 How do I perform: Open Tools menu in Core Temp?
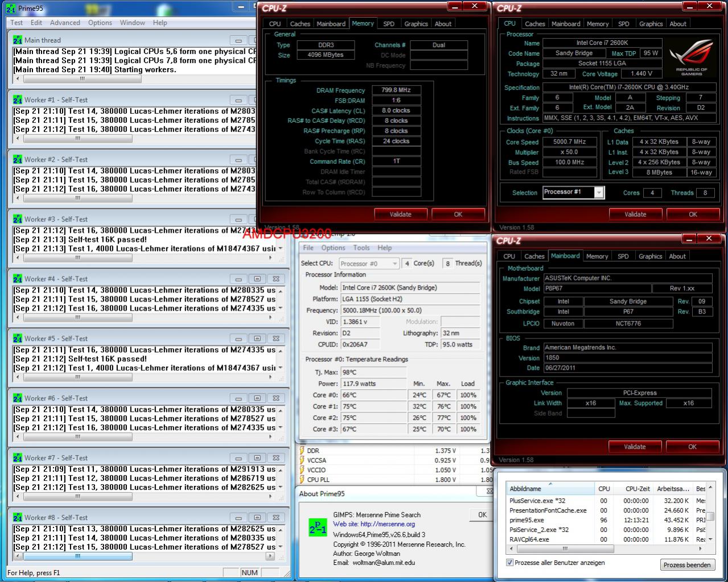tap(361, 247)
